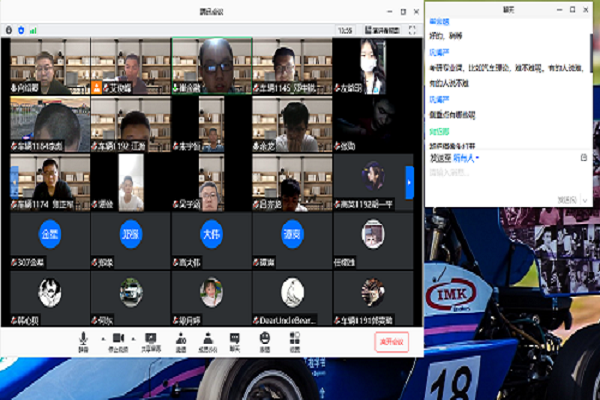This screenshot has height=400, width=600.
Task: Open the emoji reactions icon
Action: (265, 339)
